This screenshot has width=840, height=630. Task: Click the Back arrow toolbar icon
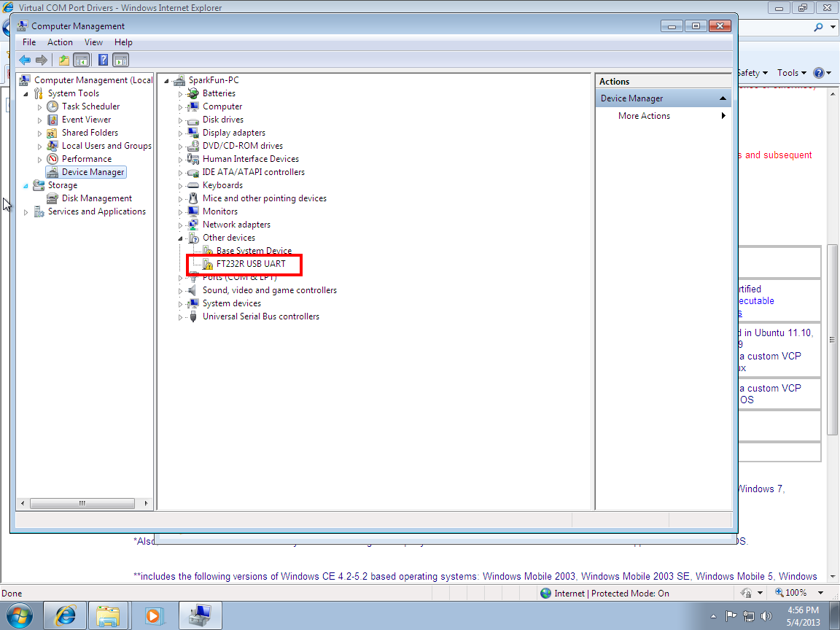pyautogui.click(x=25, y=60)
